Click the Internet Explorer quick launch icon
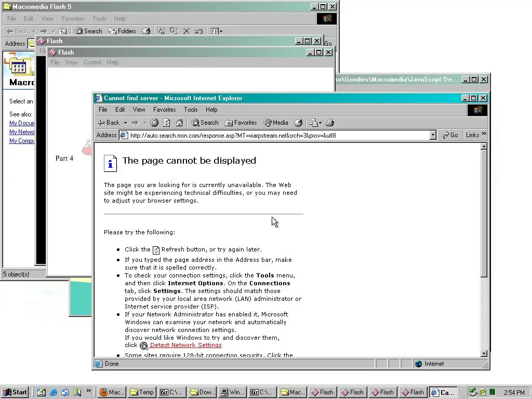 pos(54,392)
